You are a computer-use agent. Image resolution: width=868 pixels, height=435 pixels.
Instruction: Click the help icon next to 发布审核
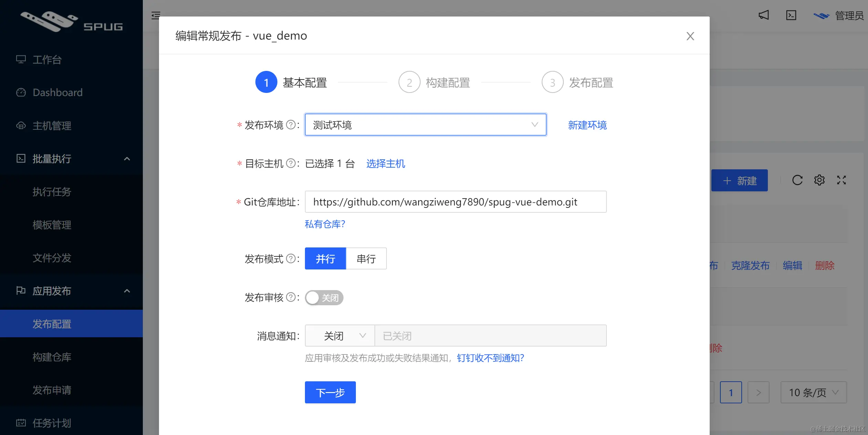click(291, 297)
